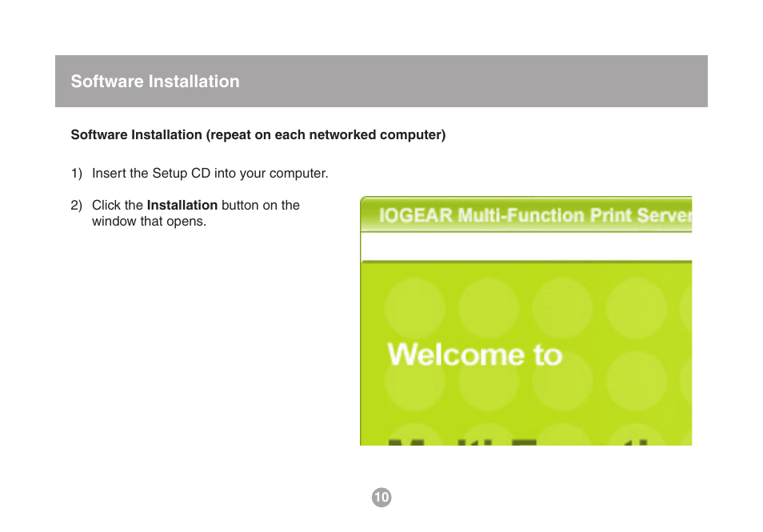
Task: Click the installer window screenshot thumbnail
Action: click(x=526, y=321)
